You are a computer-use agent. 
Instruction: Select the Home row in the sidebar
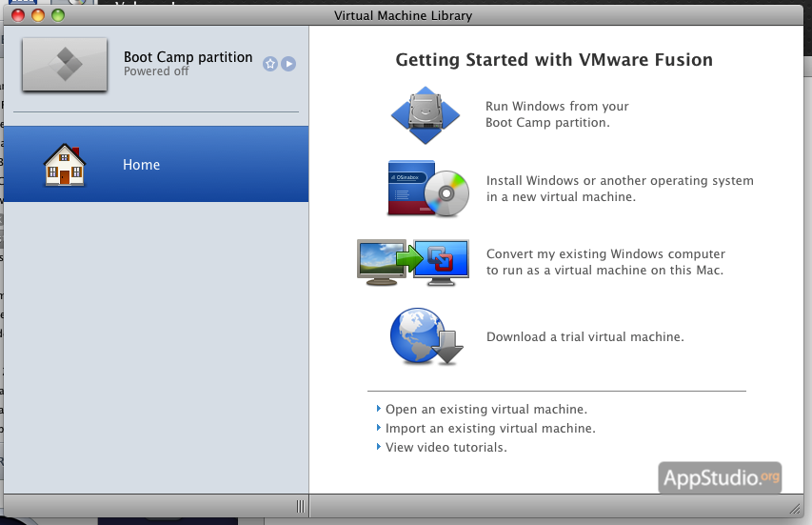coord(154,165)
